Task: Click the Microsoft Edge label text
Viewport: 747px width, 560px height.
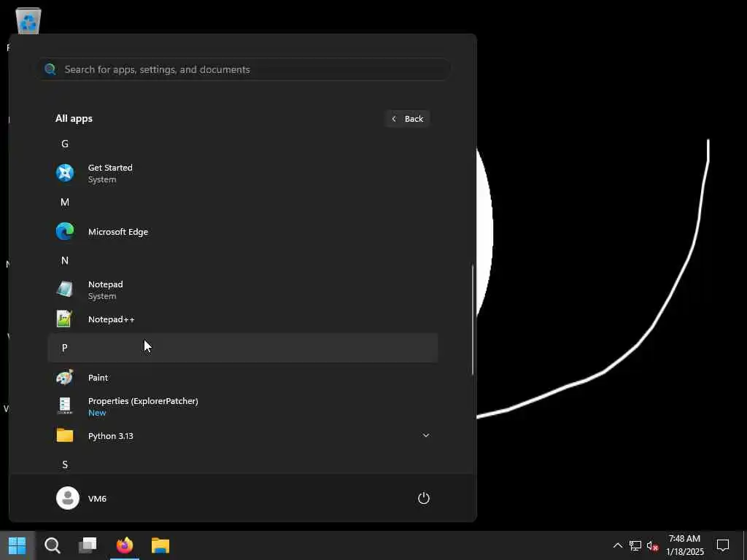Action: coord(118,232)
